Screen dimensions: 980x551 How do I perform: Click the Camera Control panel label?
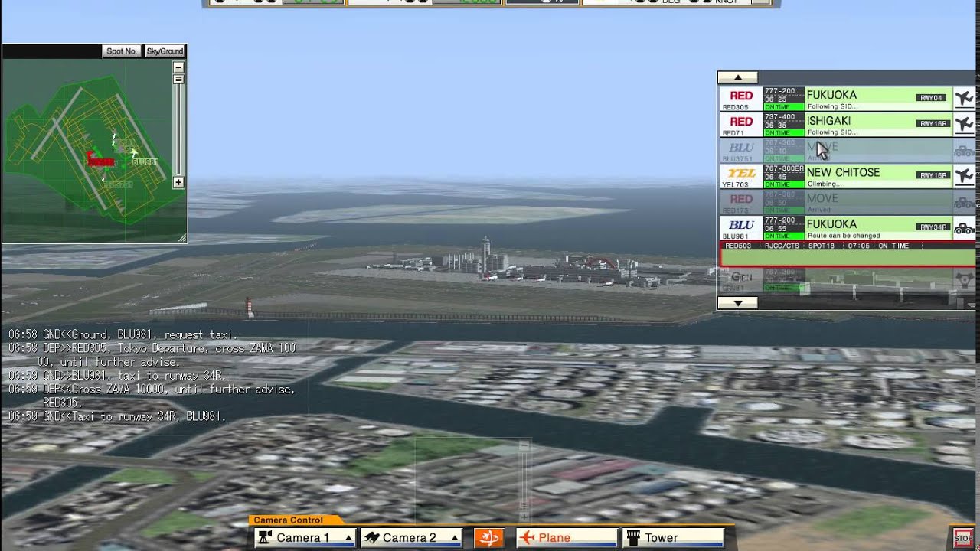pos(288,520)
